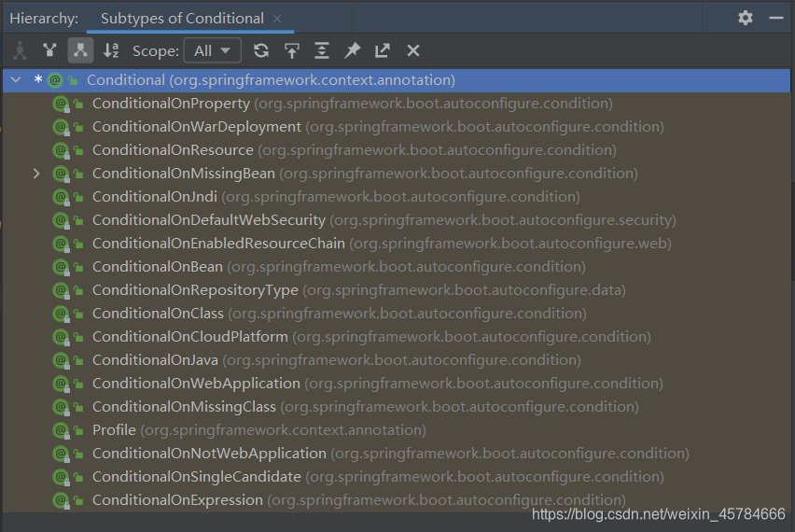Click annotation icon beside ConditionalOnExpression
This screenshot has width=795, height=532.
coord(61,500)
